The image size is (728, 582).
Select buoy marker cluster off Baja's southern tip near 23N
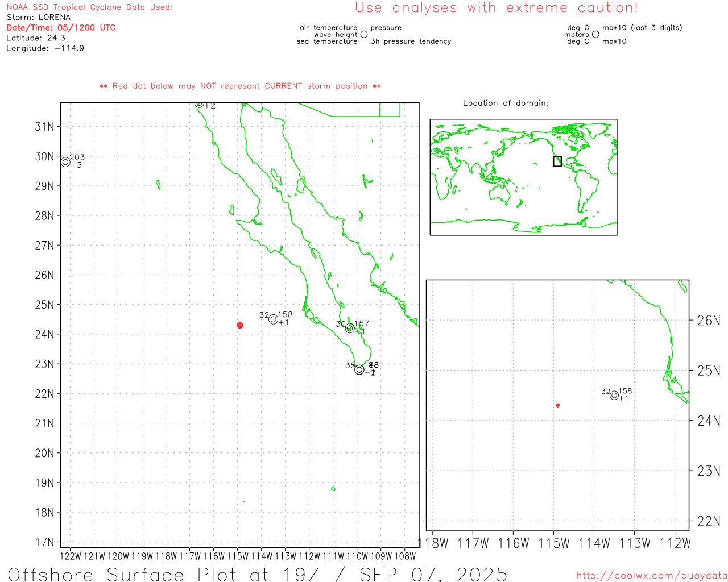coord(359,370)
